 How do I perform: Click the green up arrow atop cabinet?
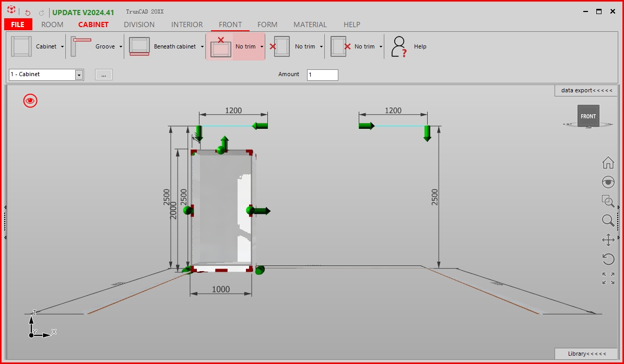pos(225,143)
